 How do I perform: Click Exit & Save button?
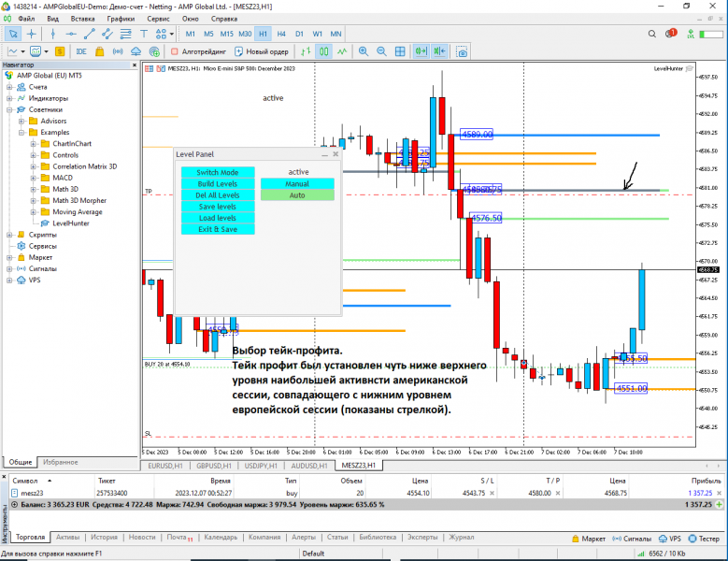[x=218, y=229]
